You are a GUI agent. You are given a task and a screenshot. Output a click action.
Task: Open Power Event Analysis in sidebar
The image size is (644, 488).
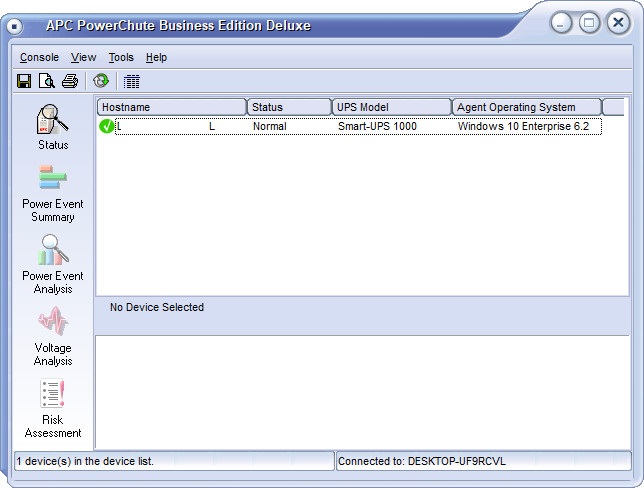click(53, 265)
